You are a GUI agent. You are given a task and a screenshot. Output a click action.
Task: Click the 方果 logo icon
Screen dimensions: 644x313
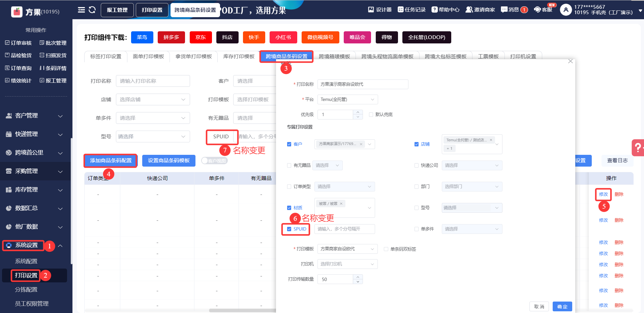click(17, 12)
